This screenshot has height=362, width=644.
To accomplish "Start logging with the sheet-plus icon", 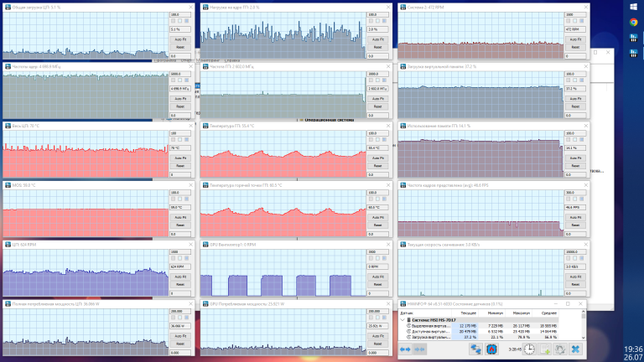I will pyautogui.click(x=544, y=349).
